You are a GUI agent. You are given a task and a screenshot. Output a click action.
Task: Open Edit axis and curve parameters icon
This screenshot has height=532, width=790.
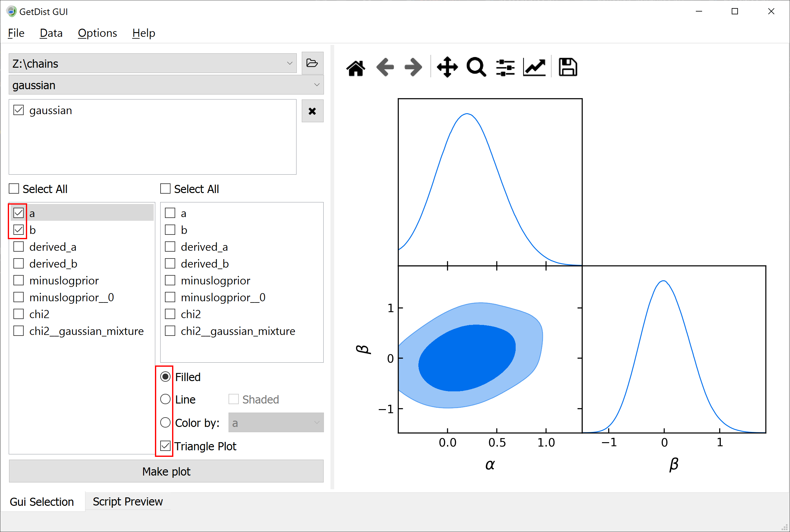[x=534, y=67]
